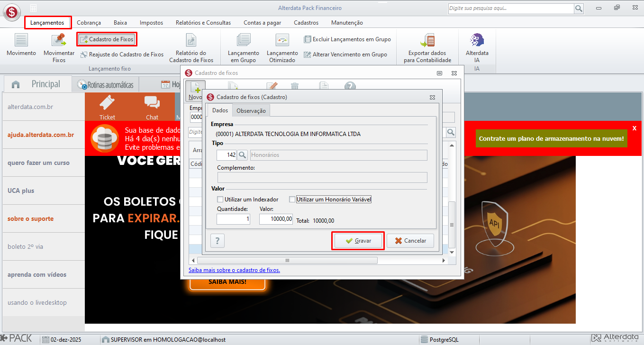Open the Rotinas automáticas tab

click(106, 85)
